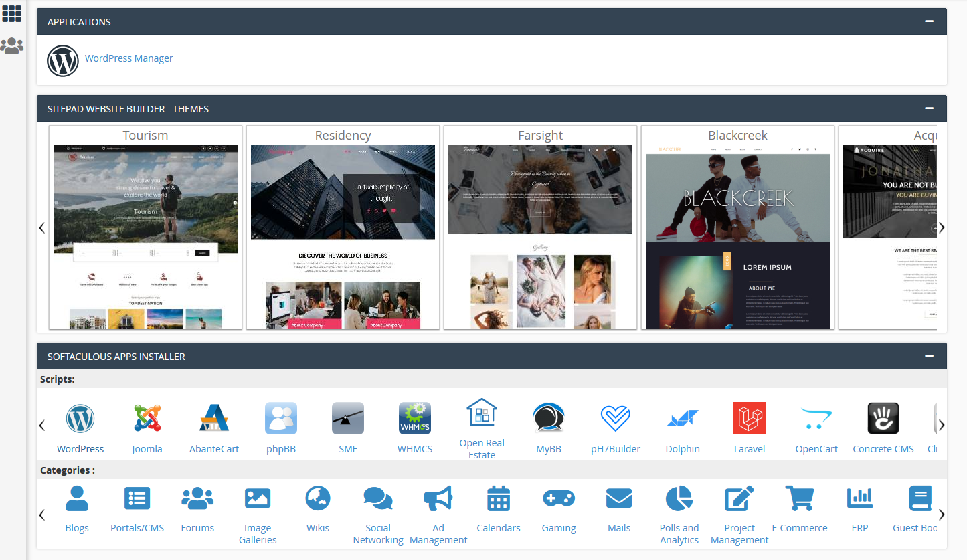The image size is (967, 560).
Task: Click the SMF script icon
Action: 348,419
